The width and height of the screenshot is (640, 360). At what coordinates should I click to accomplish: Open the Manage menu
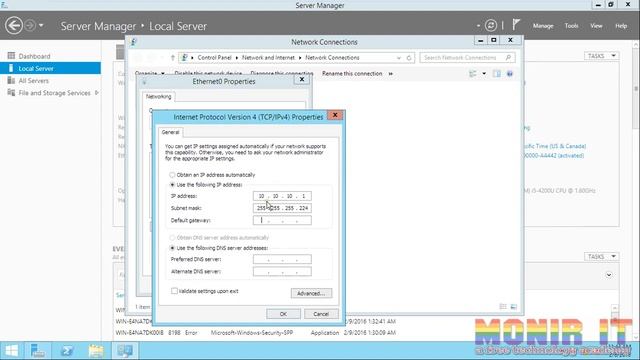(x=543, y=26)
